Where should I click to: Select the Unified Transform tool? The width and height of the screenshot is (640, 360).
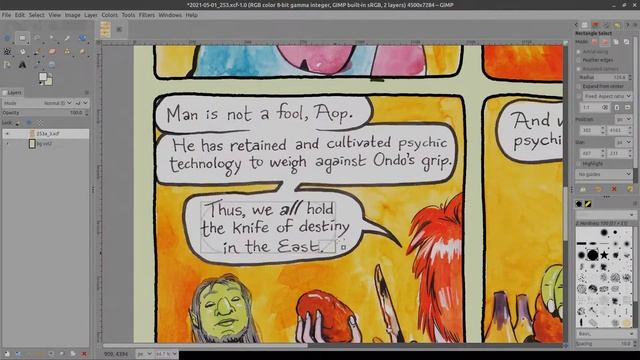(x=82, y=38)
